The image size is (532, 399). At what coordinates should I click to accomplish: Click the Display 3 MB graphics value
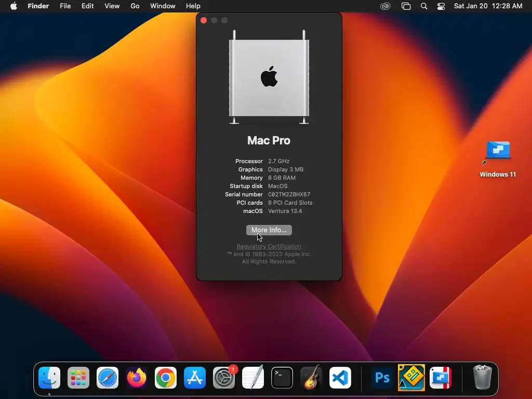click(286, 169)
